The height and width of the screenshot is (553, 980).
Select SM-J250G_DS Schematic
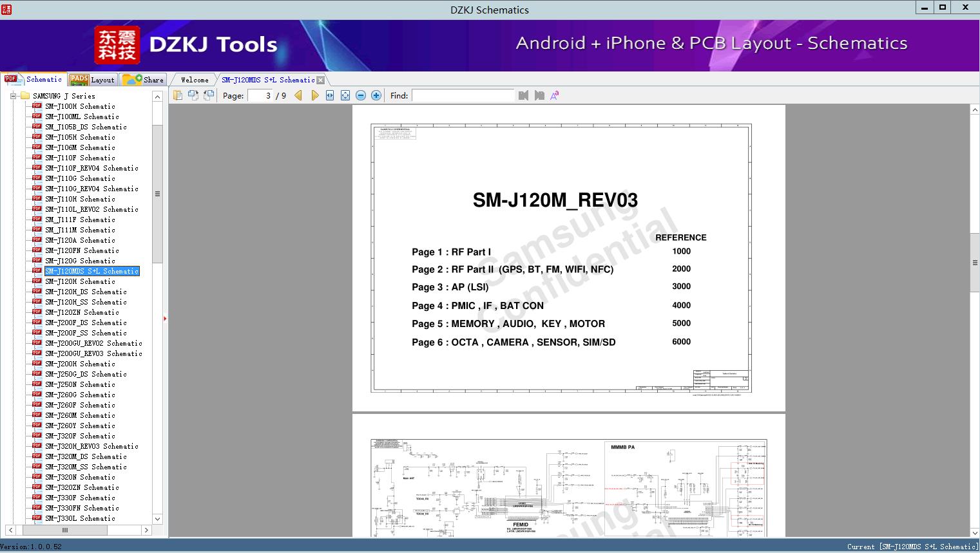(86, 374)
